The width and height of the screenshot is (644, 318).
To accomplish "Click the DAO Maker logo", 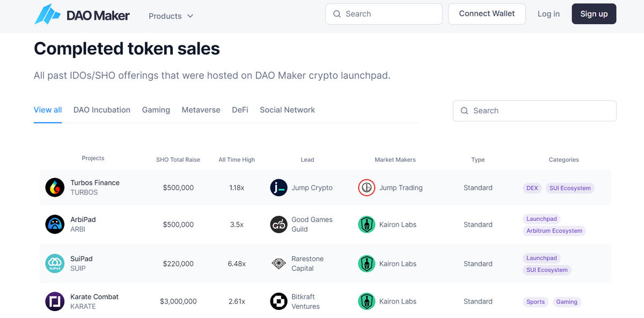I will (82, 15).
